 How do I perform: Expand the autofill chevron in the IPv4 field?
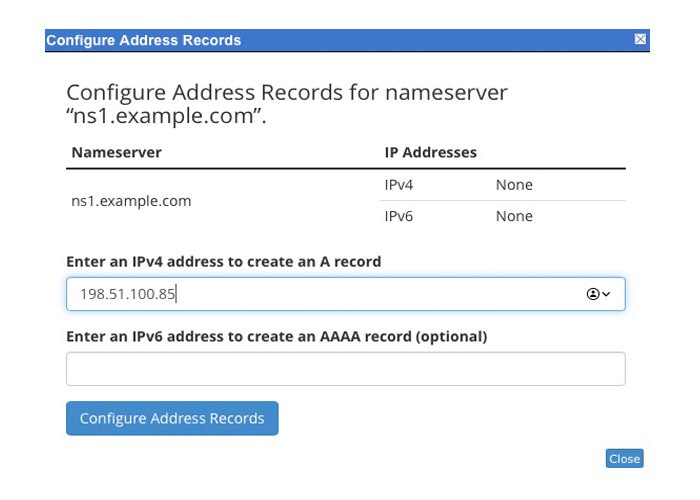[x=606, y=294]
